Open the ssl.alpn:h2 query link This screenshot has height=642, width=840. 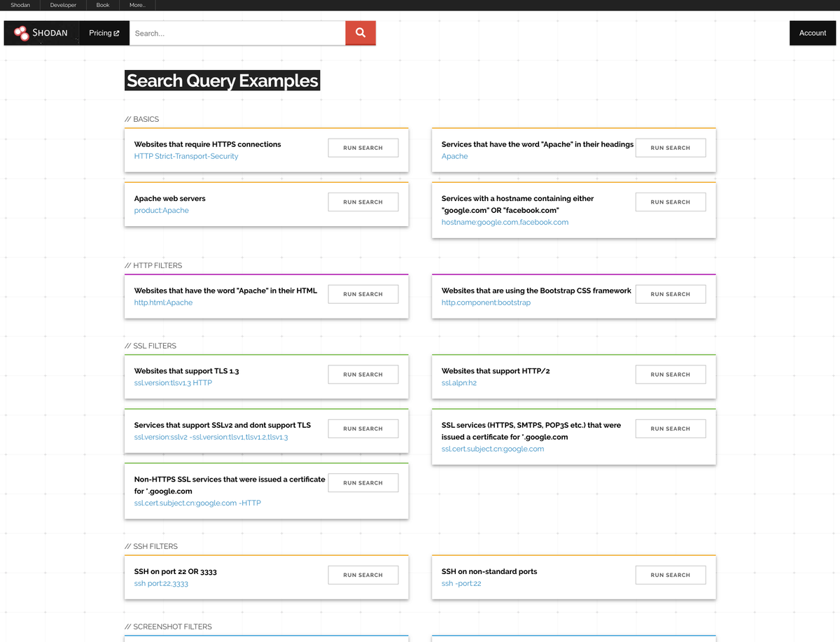click(459, 383)
